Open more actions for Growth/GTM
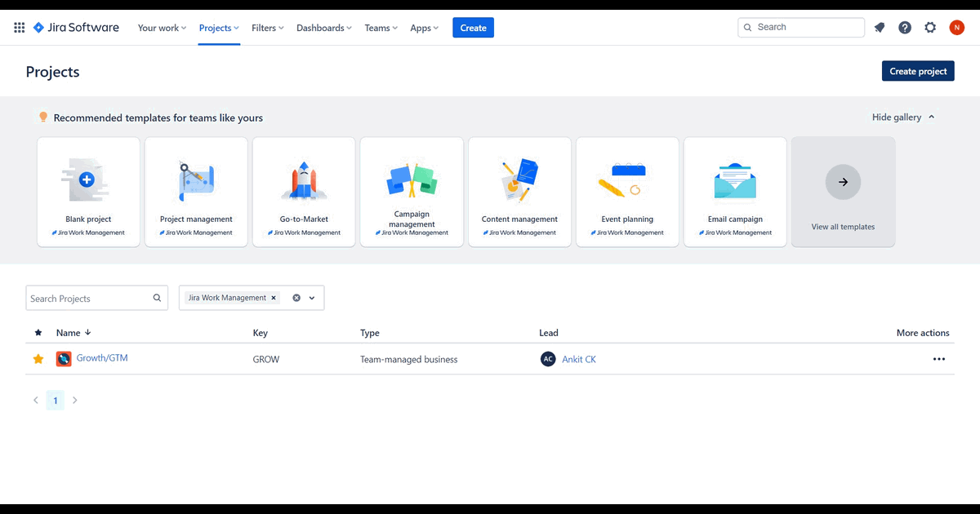 click(x=939, y=359)
